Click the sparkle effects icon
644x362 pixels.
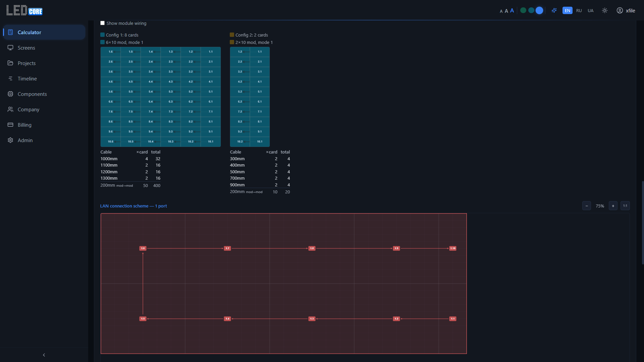click(x=554, y=10)
